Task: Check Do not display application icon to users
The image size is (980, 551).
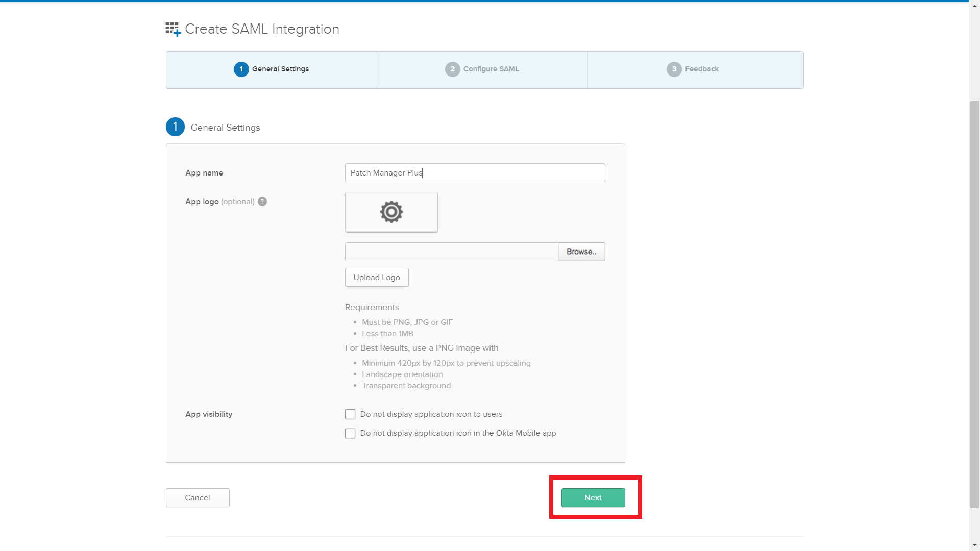Action: click(350, 414)
